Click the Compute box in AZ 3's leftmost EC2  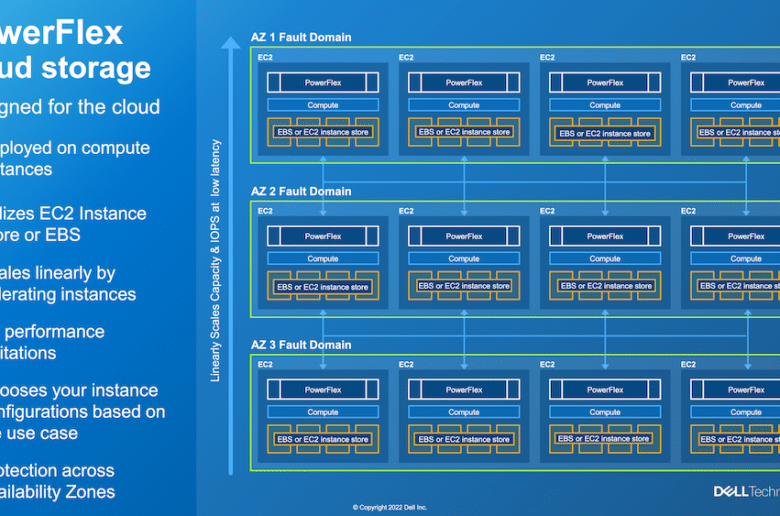(323, 412)
